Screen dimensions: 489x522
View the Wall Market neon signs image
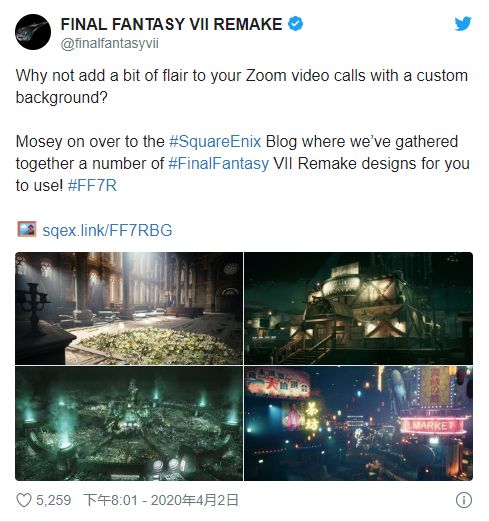point(358,423)
